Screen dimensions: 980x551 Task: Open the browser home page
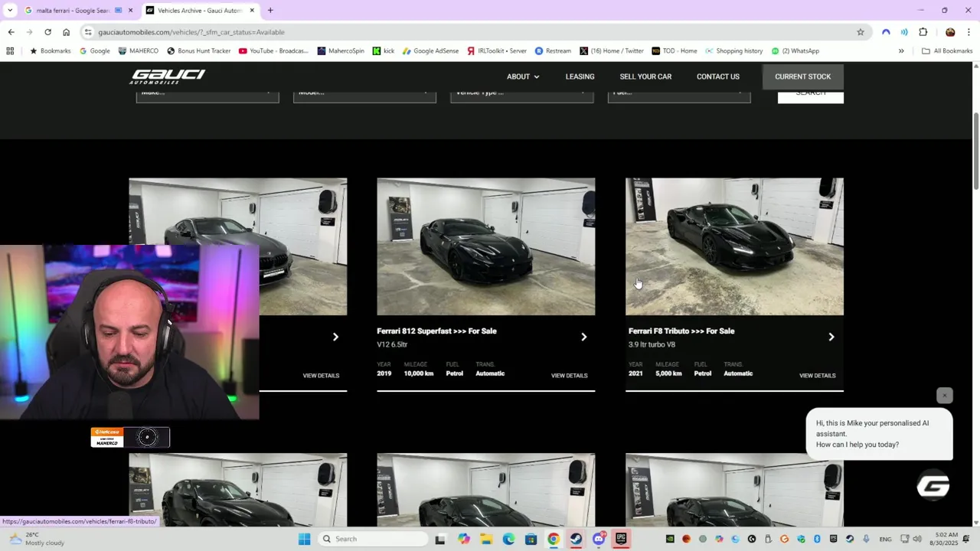pos(66,32)
